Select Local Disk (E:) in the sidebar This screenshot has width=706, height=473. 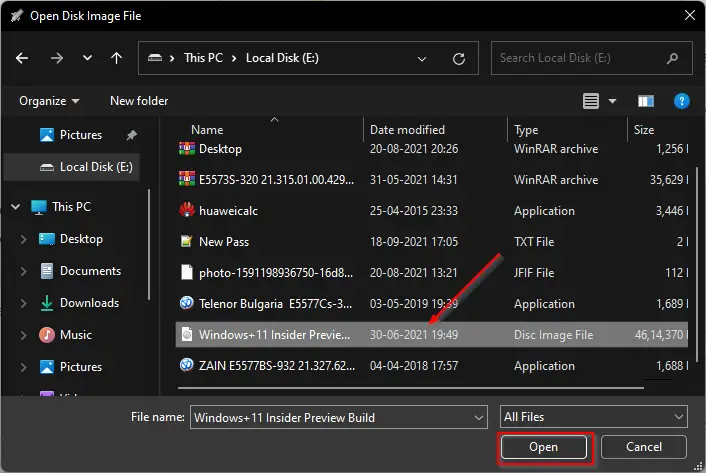point(72,167)
